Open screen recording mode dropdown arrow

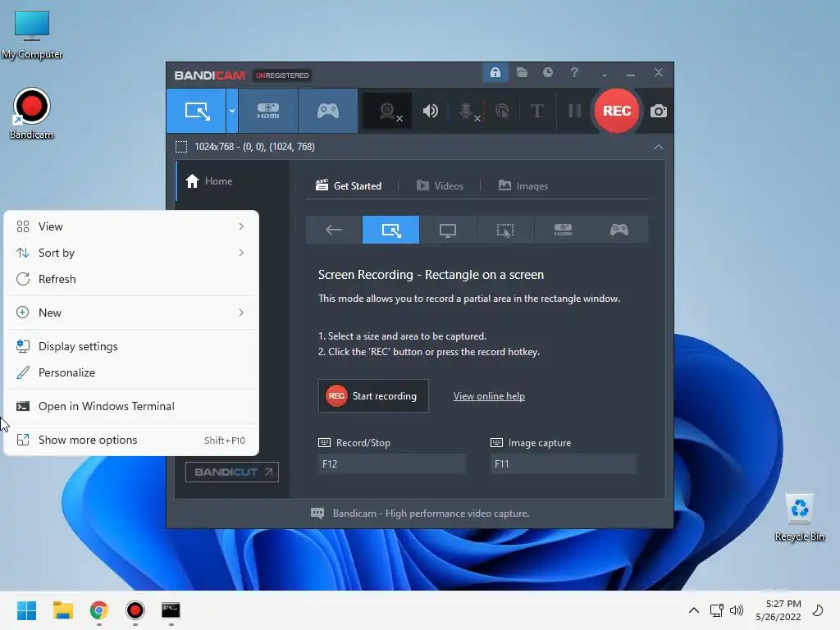(232, 111)
